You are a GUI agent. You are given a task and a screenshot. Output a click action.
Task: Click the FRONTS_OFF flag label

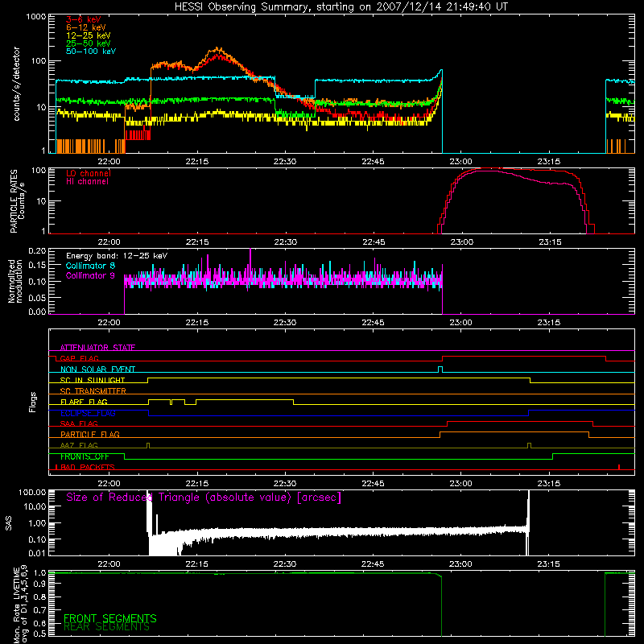pyautogui.click(x=85, y=456)
